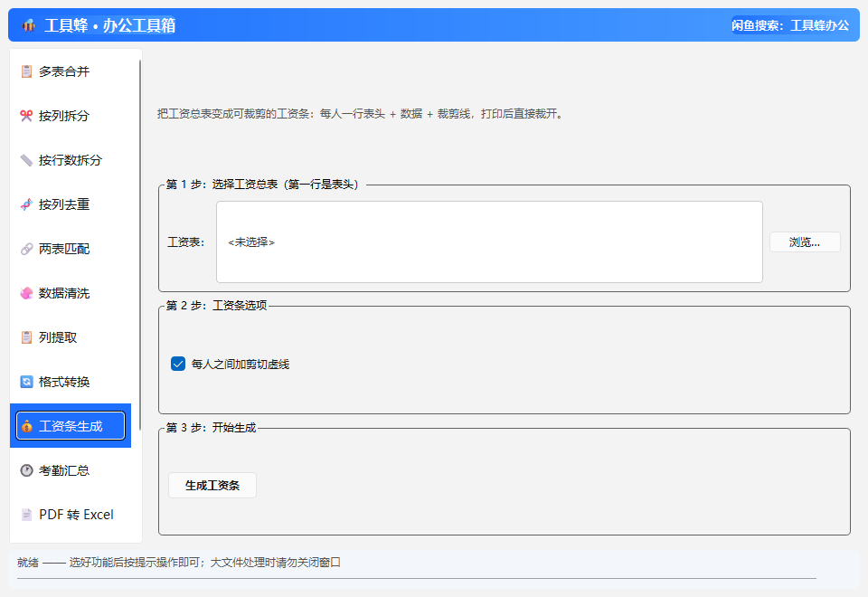The image size is (868, 597).
Task: Go to the 按列去重 tool
Action: (x=71, y=204)
